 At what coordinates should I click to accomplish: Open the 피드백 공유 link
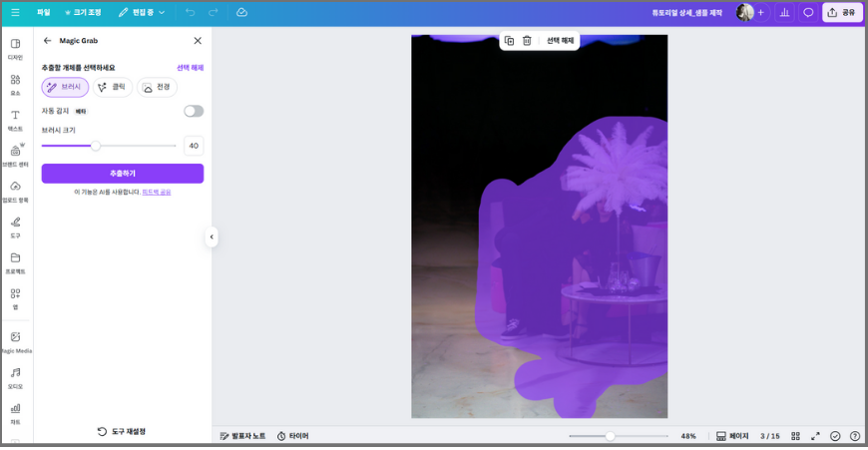(156, 192)
